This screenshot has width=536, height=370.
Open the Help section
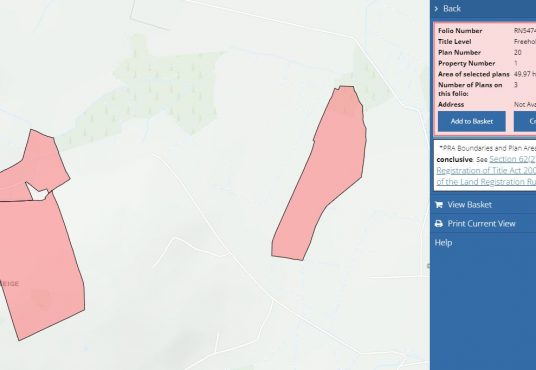(443, 243)
